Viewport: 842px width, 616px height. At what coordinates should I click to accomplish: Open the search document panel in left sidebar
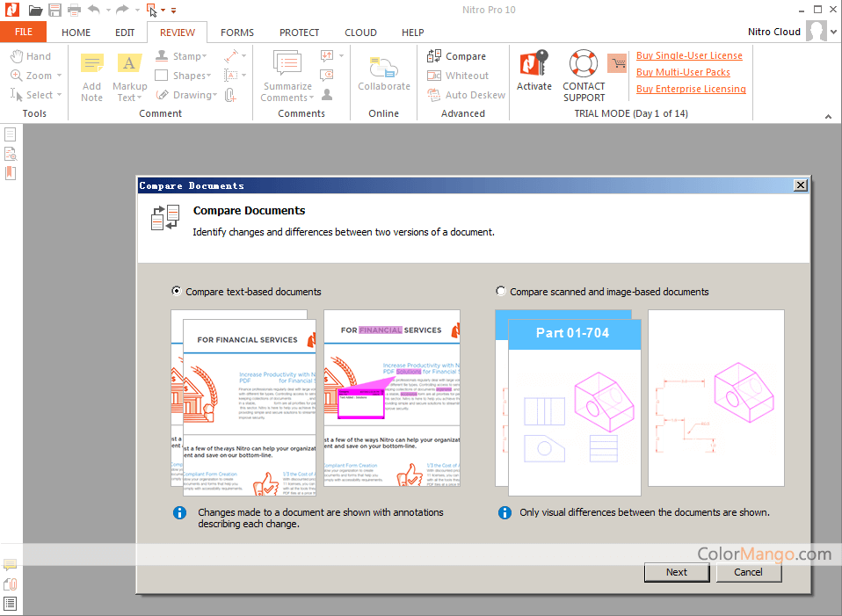[11, 154]
